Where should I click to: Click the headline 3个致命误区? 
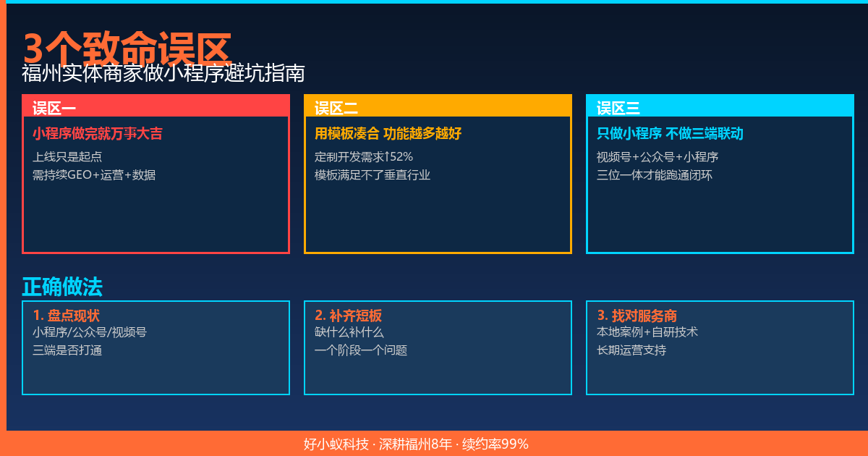[x=127, y=49]
